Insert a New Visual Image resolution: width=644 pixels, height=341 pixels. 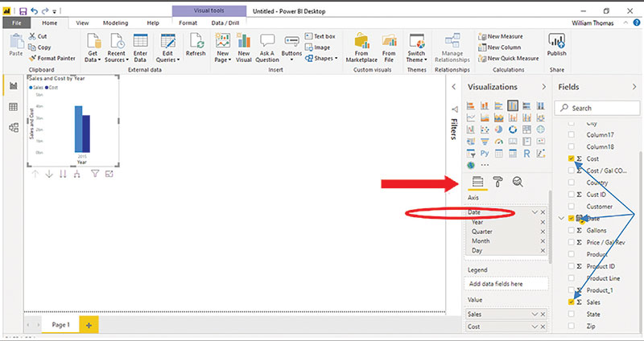point(244,48)
